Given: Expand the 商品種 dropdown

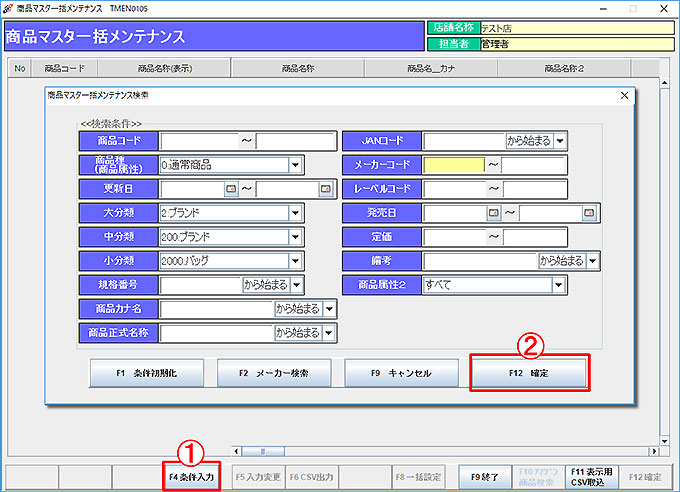Looking at the screenshot, I should point(295,165).
